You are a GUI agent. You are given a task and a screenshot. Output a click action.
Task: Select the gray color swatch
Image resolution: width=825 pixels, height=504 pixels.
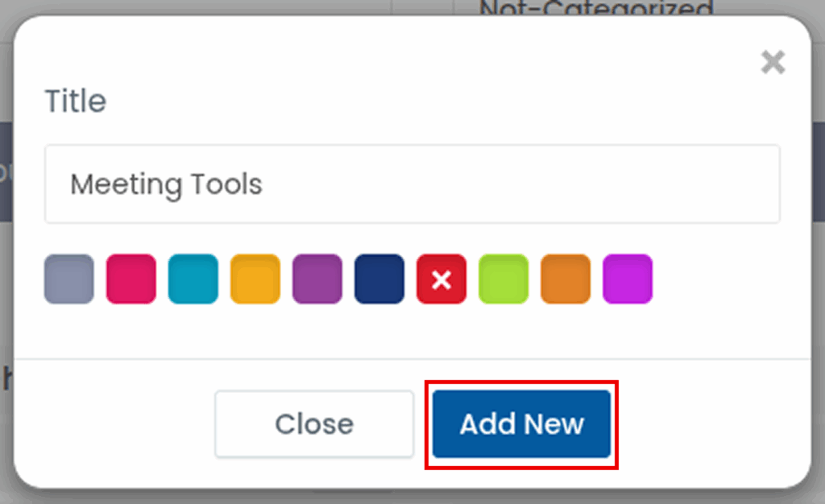(x=69, y=279)
